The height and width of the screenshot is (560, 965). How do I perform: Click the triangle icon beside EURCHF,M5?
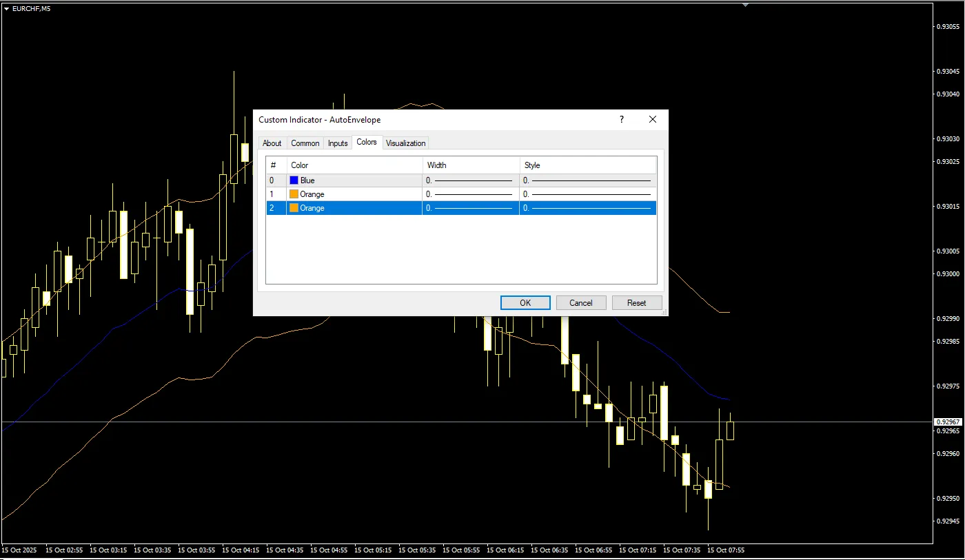[x=6, y=8]
